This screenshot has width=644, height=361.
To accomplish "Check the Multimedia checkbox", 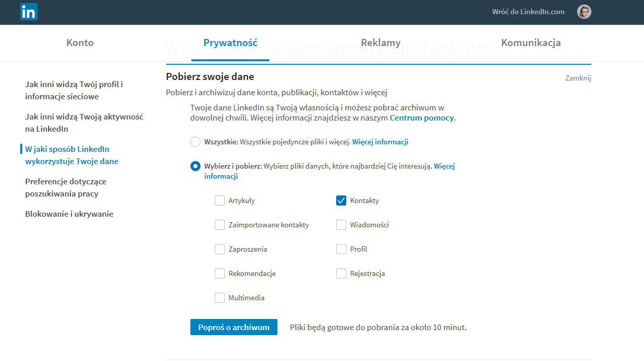I will click(x=220, y=298).
